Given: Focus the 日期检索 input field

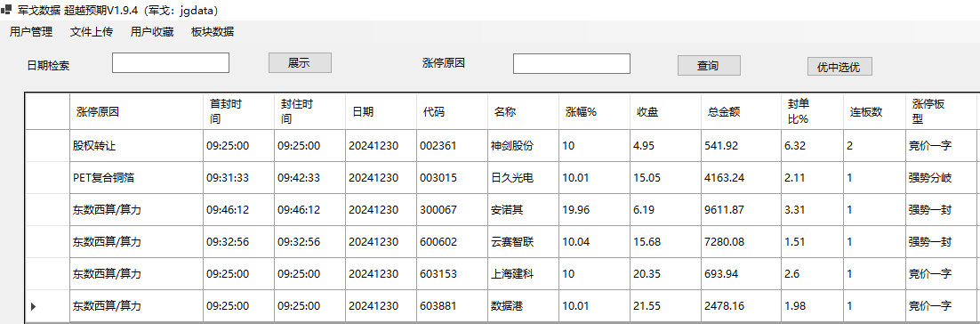Looking at the screenshot, I should (x=171, y=63).
